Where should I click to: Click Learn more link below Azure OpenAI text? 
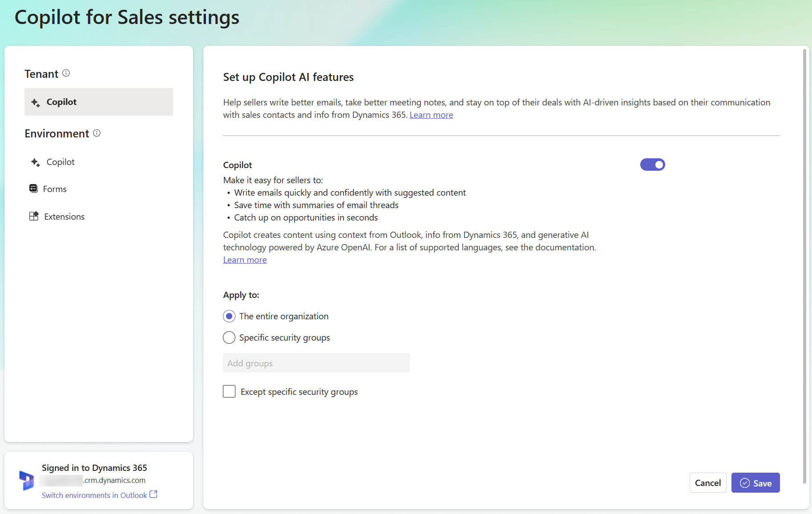pyautogui.click(x=245, y=260)
